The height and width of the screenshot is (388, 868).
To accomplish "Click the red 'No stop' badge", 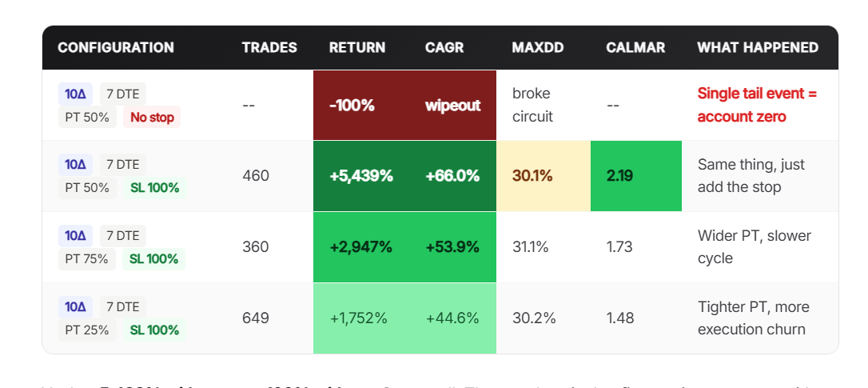I will tap(151, 118).
